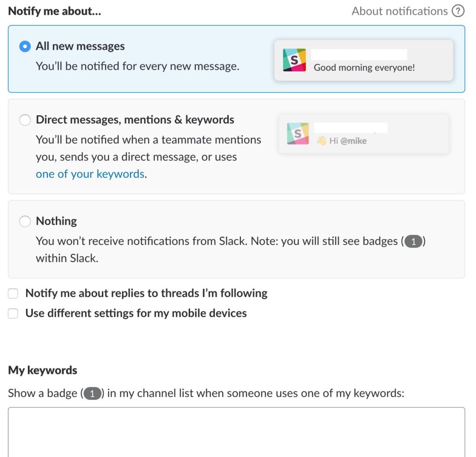
Task: Click the waving hand emoji
Action: pos(321,141)
